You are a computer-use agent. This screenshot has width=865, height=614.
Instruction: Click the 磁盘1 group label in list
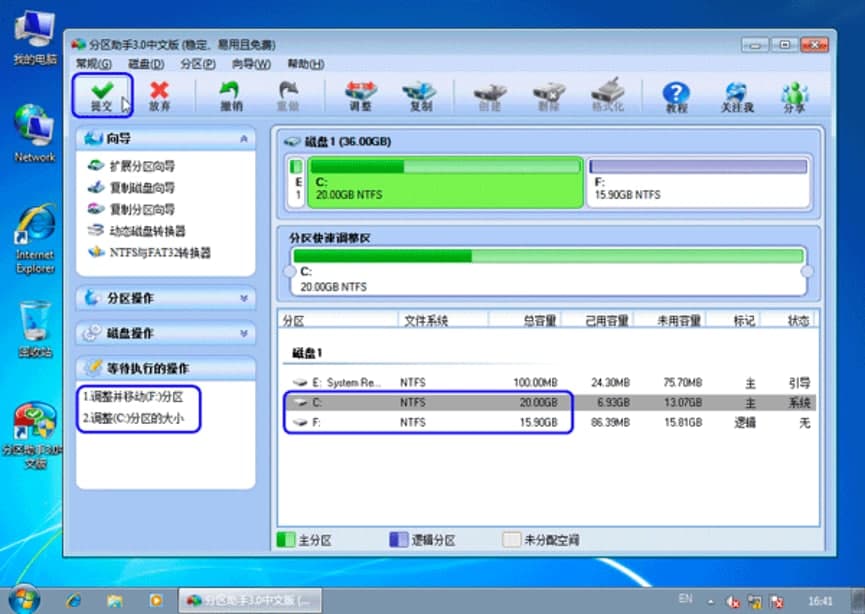[x=307, y=353]
